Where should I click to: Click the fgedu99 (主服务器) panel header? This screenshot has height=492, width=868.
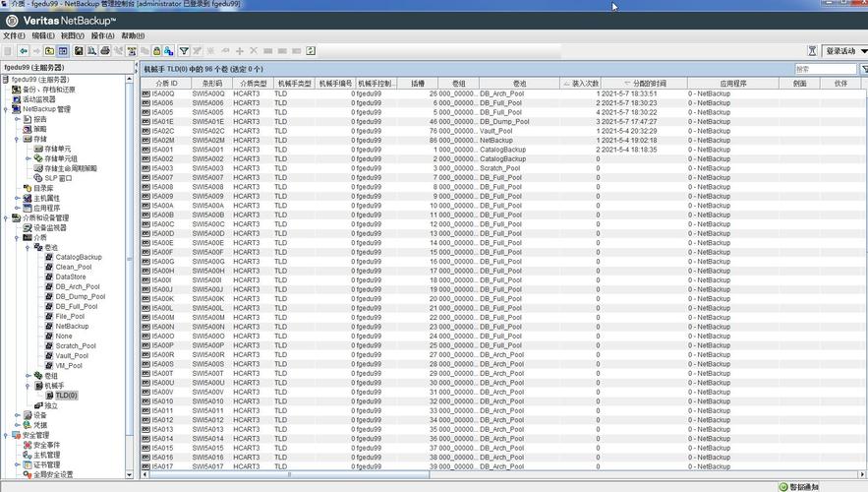(x=68, y=68)
